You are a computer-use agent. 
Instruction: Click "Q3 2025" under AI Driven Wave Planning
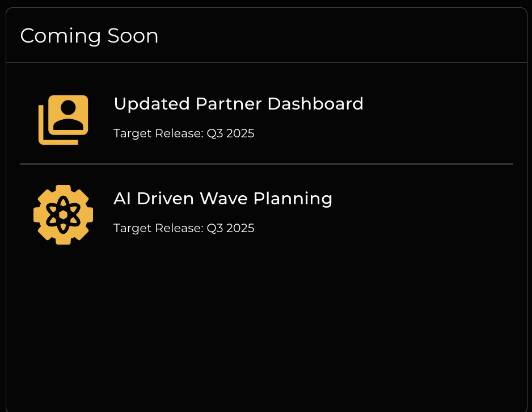pos(230,228)
